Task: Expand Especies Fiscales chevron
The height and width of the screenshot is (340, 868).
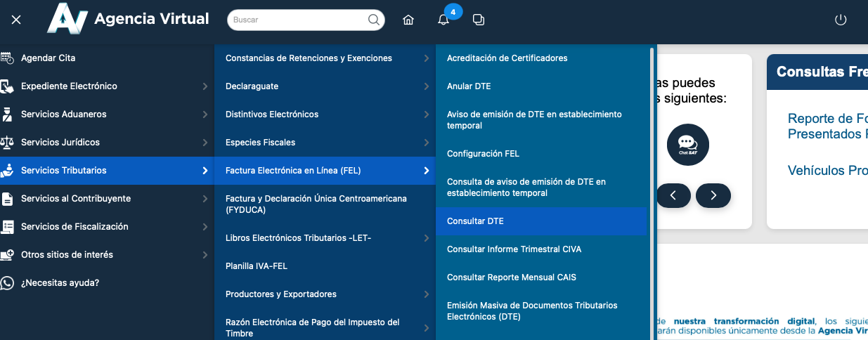Action: pos(427,143)
